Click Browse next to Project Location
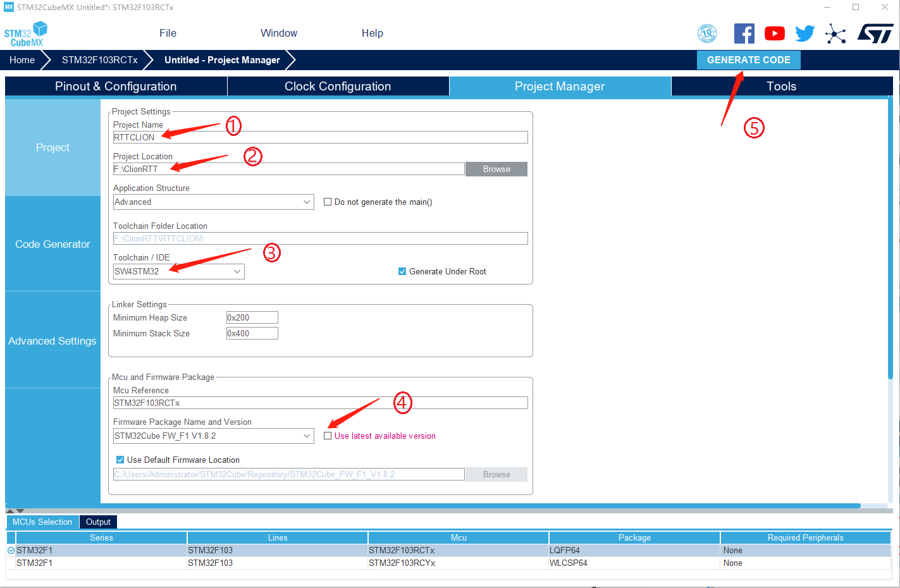Image resolution: width=900 pixels, height=588 pixels. point(496,169)
